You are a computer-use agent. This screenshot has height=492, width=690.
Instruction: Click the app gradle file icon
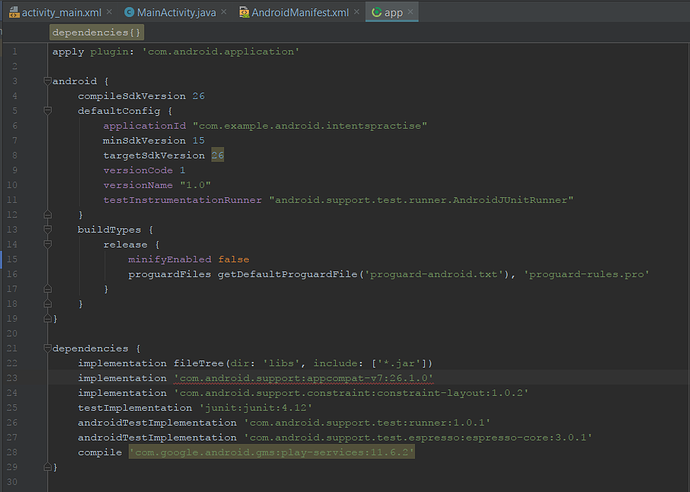click(x=377, y=12)
